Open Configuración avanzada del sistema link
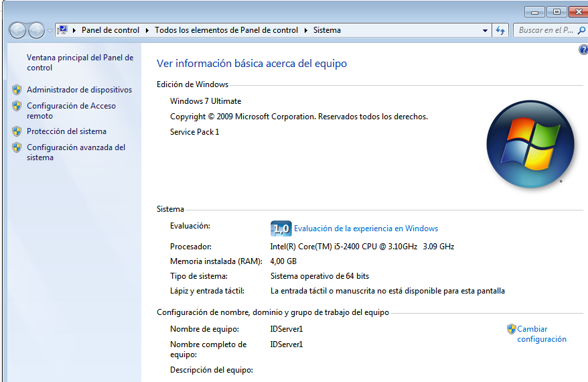This screenshot has width=588, height=382. (x=76, y=152)
